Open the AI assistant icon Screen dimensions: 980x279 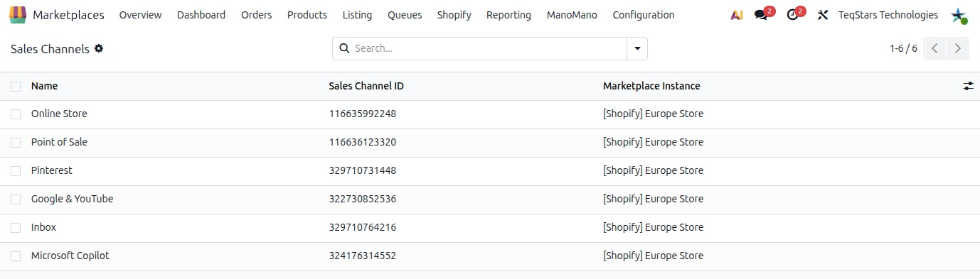click(x=737, y=15)
